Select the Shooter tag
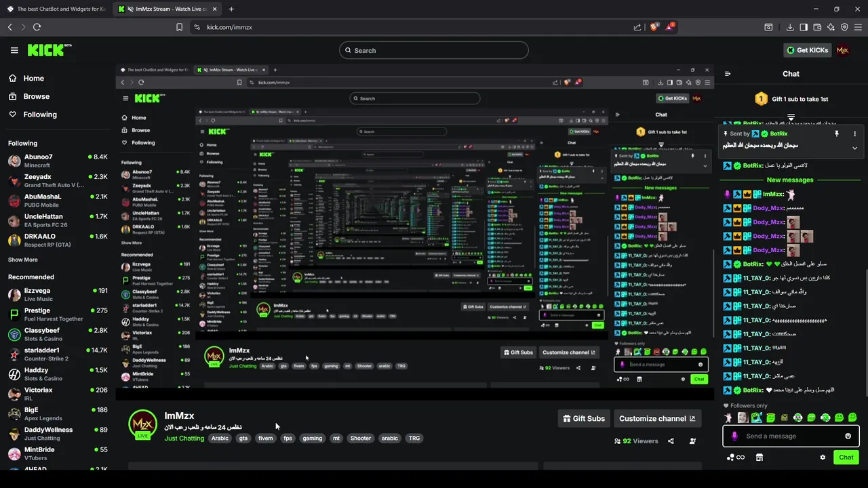This screenshot has height=488, width=868. pyautogui.click(x=360, y=439)
